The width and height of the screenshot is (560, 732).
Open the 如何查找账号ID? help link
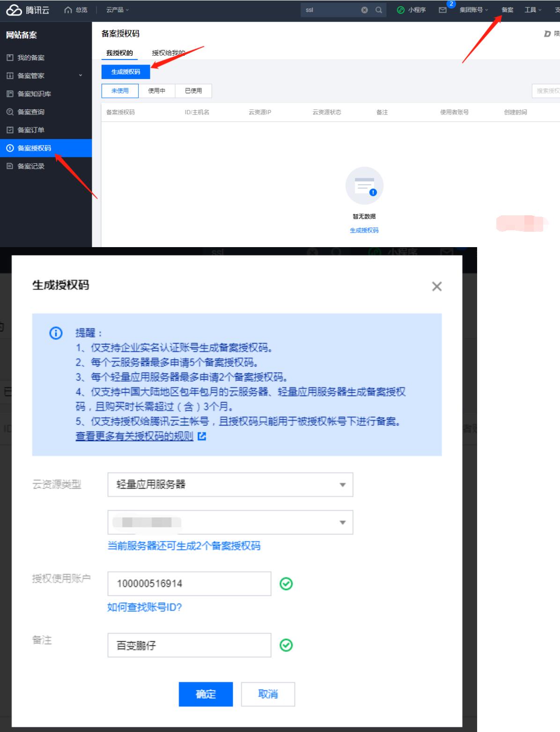[144, 607]
